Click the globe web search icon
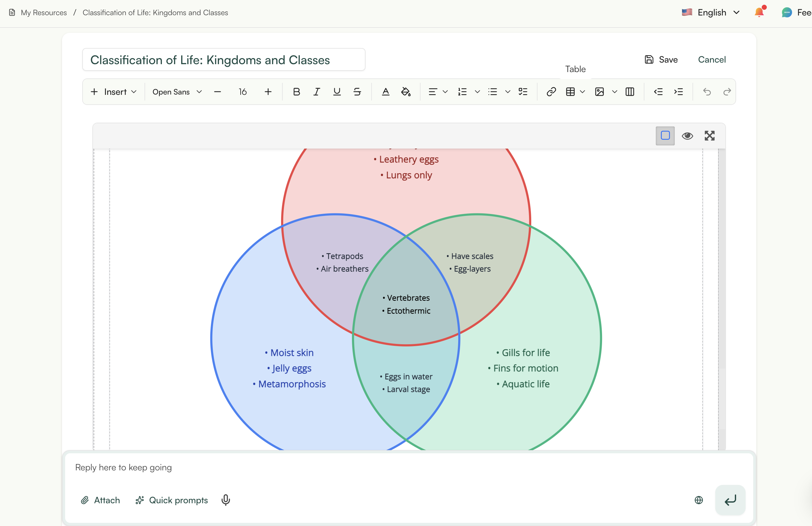Viewport: 812px width, 526px height. click(699, 500)
